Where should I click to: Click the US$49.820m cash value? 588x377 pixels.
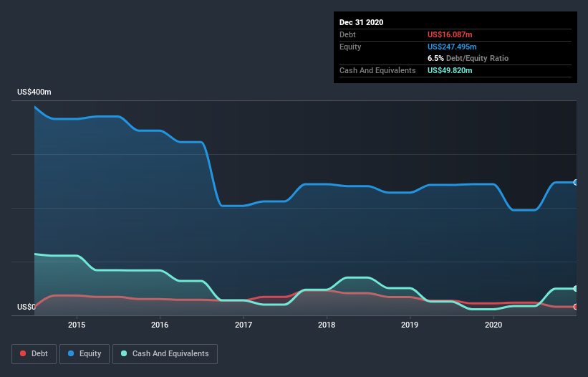450,70
